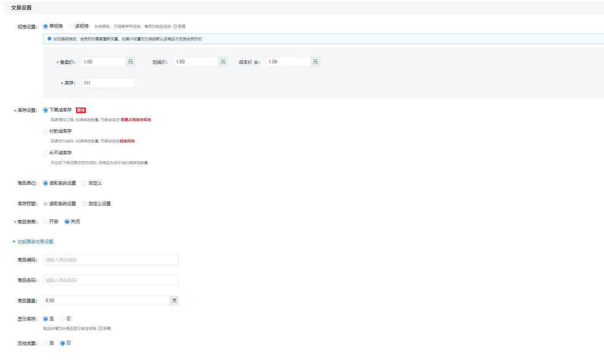
Task: Choose 付款减库存 inventory setting
Action: pyautogui.click(x=46, y=132)
